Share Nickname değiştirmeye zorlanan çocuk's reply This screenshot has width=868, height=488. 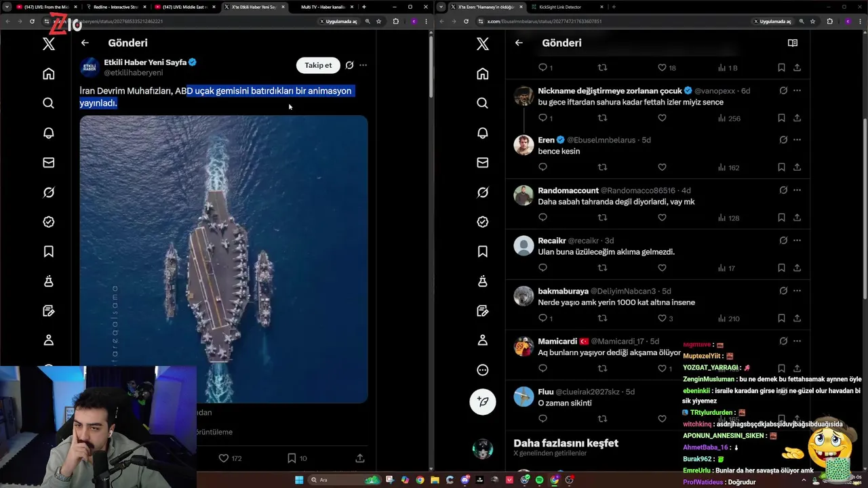pos(797,118)
